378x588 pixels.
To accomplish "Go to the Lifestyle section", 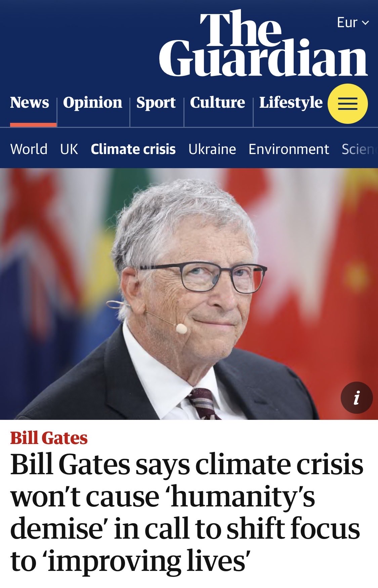I will [x=291, y=102].
